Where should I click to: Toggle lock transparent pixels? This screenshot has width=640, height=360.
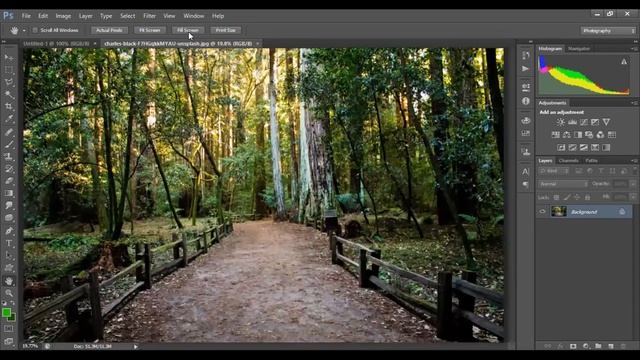pos(556,197)
